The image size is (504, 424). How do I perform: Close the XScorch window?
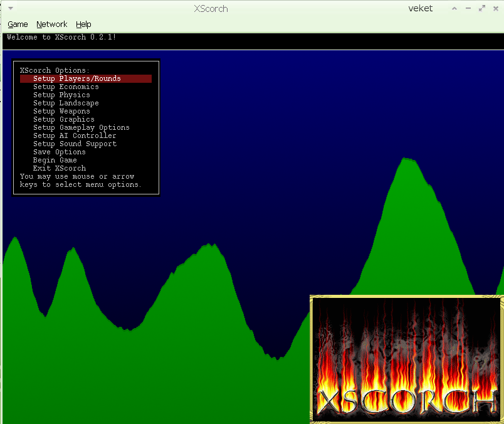[496, 9]
